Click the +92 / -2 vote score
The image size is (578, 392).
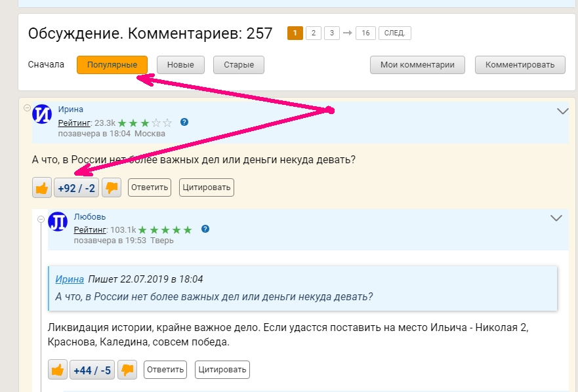click(77, 188)
